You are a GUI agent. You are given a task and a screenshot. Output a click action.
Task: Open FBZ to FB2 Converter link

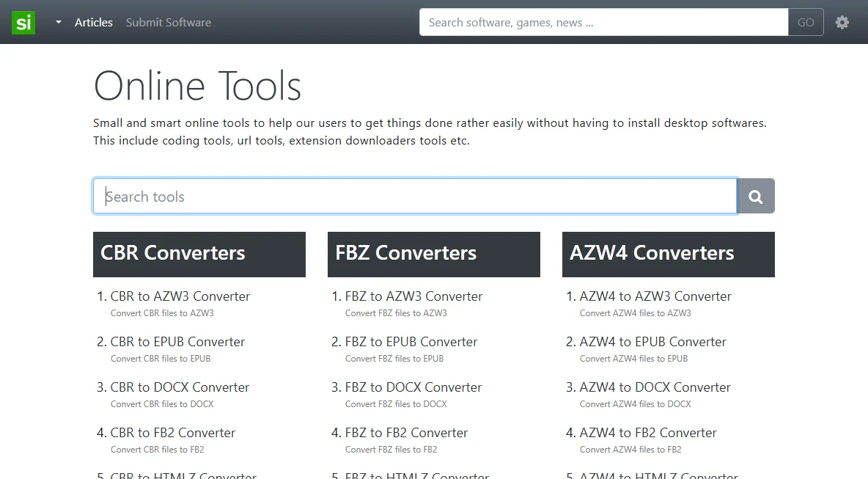406,433
